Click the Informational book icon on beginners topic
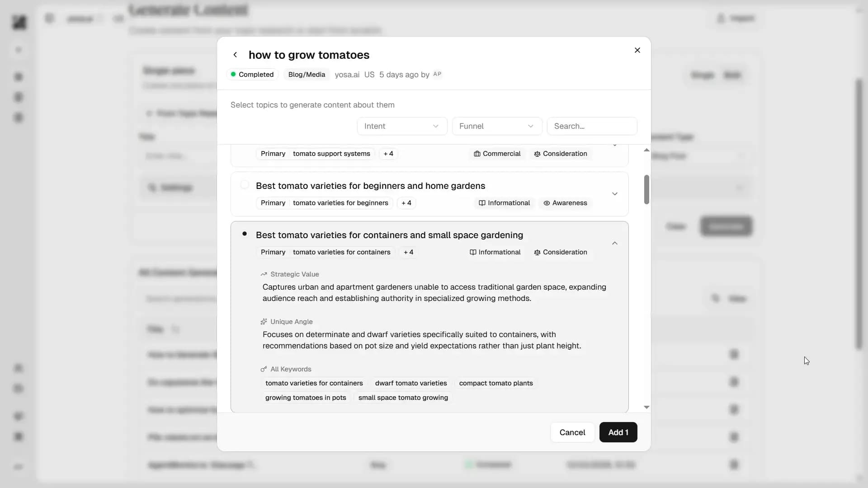 click(481, 203)
